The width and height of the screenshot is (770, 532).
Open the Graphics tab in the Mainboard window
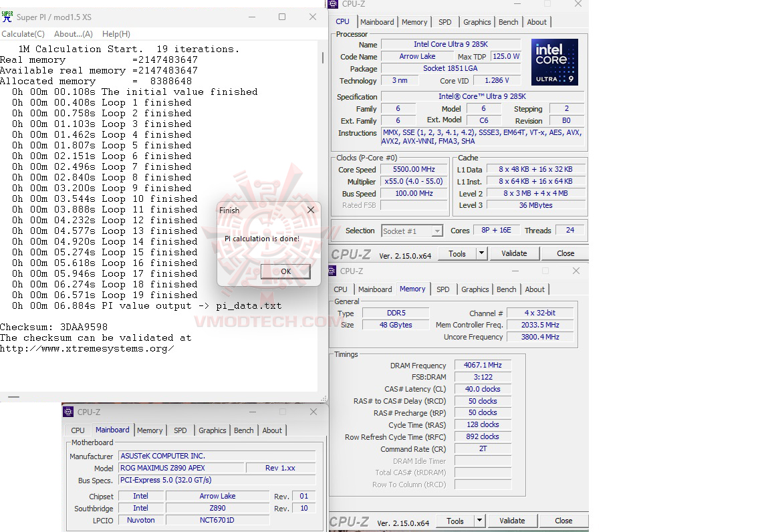tap(212, 430)
